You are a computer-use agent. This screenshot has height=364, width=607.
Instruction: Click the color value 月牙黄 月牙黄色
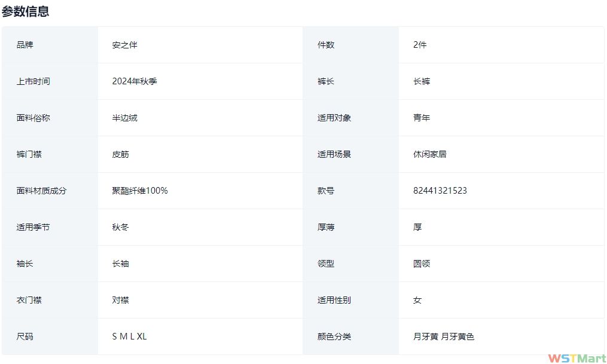443,337
